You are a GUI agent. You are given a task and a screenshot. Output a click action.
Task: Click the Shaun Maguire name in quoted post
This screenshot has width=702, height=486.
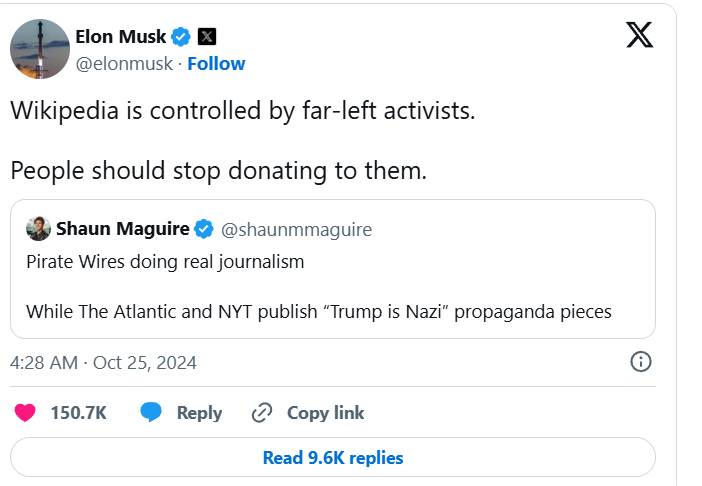(x=122, y=229)
